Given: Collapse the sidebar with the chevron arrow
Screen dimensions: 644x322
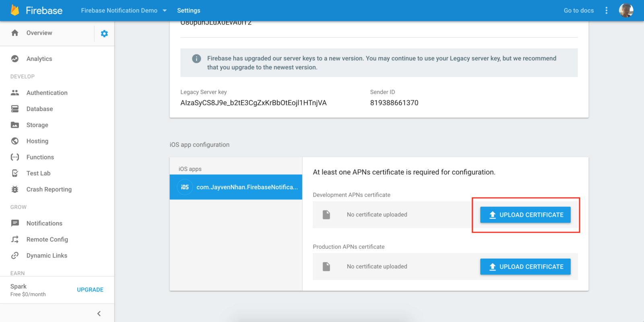Looking at the screenshot, I should [99, 314].
